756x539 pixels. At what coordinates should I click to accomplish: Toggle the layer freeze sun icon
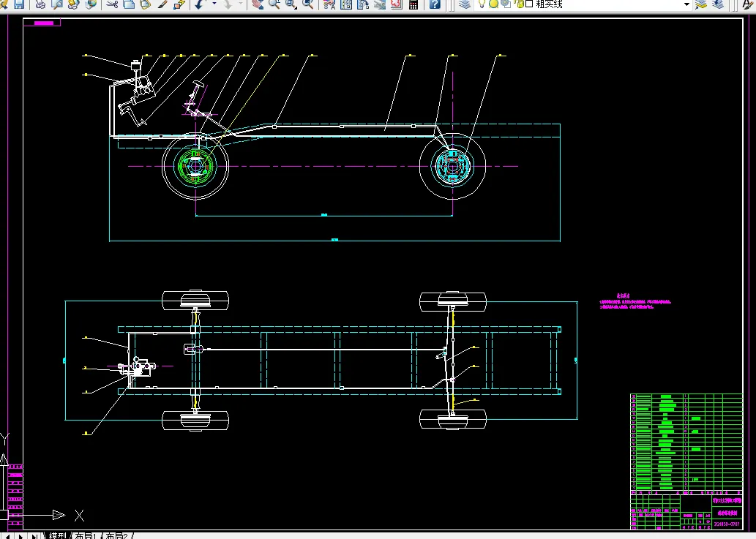[494, 4]
